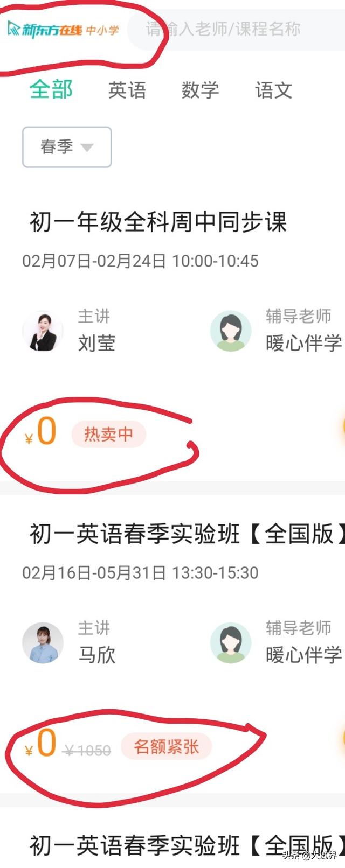Open the first 初一英语春季实验班 course
Screen dimensions: 345x868
187,534
